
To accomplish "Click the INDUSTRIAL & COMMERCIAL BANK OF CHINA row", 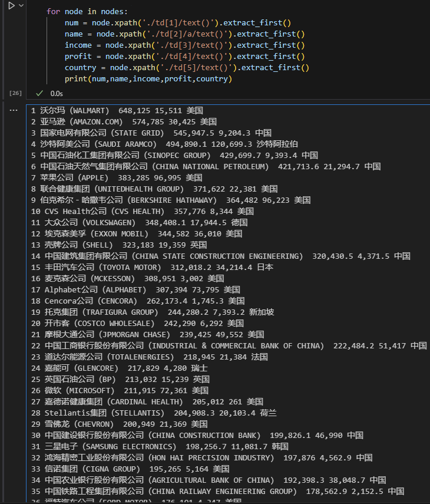I will 229,346.
